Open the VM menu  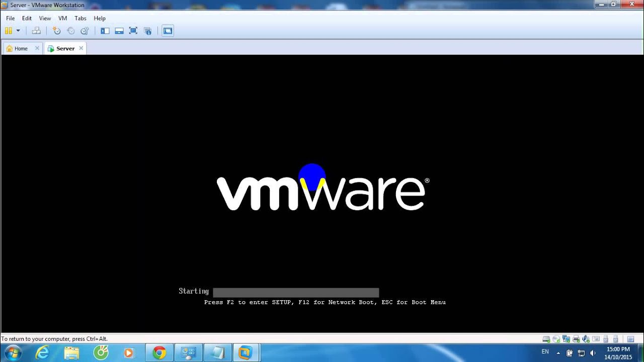[62, 18]
